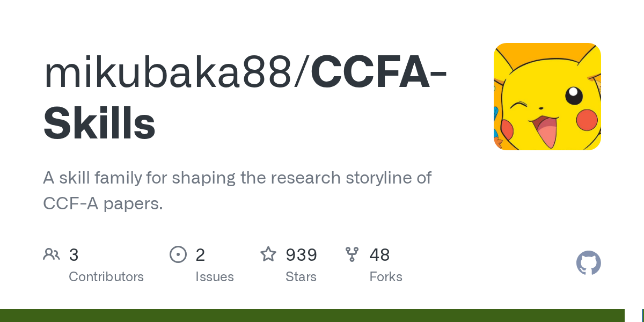Open the Pikachu avatar image
The height and width of the screenshot is (322, 644).
[547, 97]
